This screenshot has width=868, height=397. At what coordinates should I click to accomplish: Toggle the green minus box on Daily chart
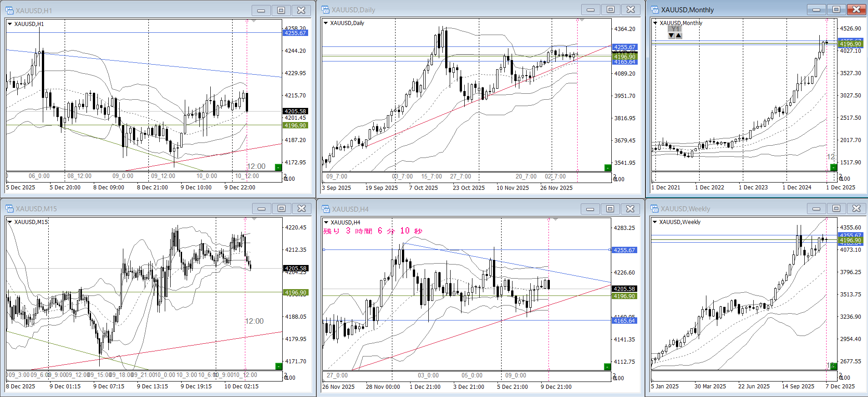(607, 168)
